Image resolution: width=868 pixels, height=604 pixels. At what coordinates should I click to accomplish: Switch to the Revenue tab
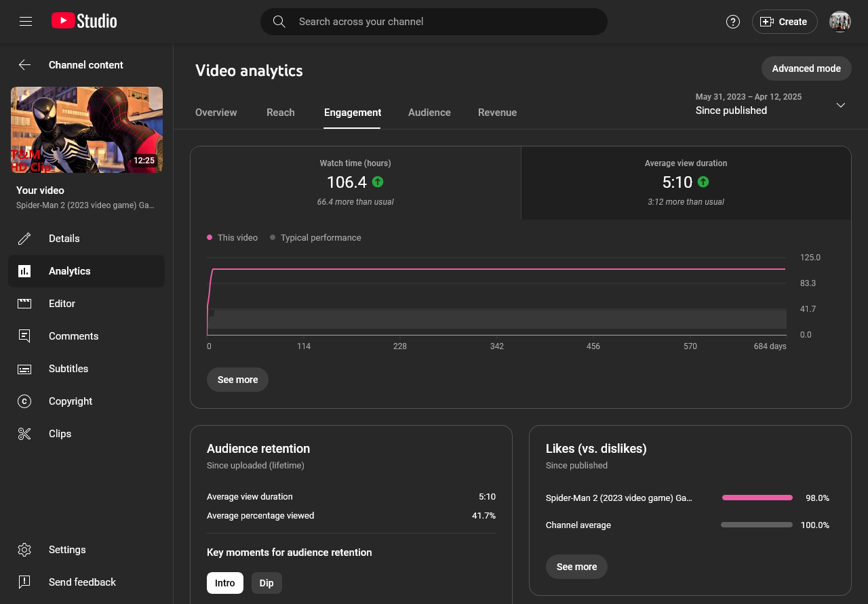click(x=497, y=113)
